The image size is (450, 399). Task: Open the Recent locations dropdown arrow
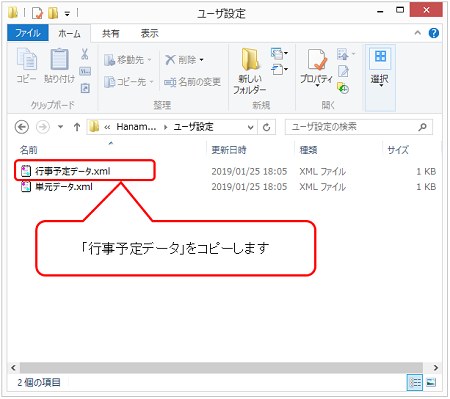60,127
